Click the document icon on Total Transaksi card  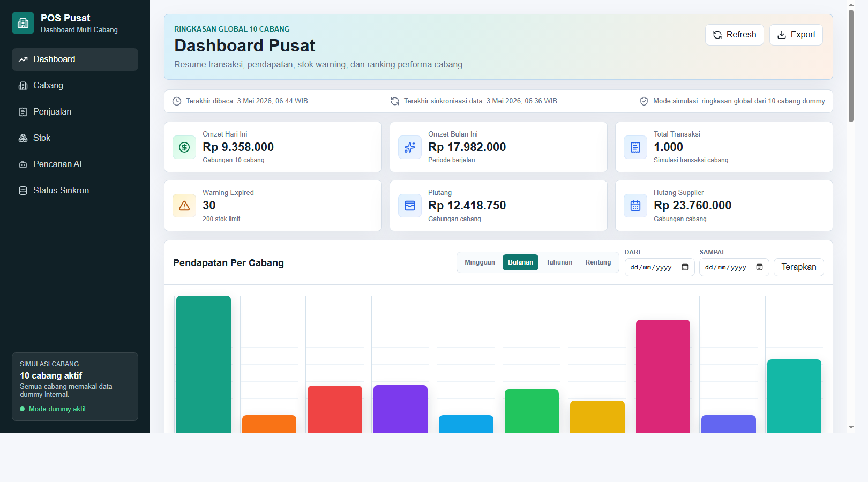pyautogui.click(x=635, y=147)
